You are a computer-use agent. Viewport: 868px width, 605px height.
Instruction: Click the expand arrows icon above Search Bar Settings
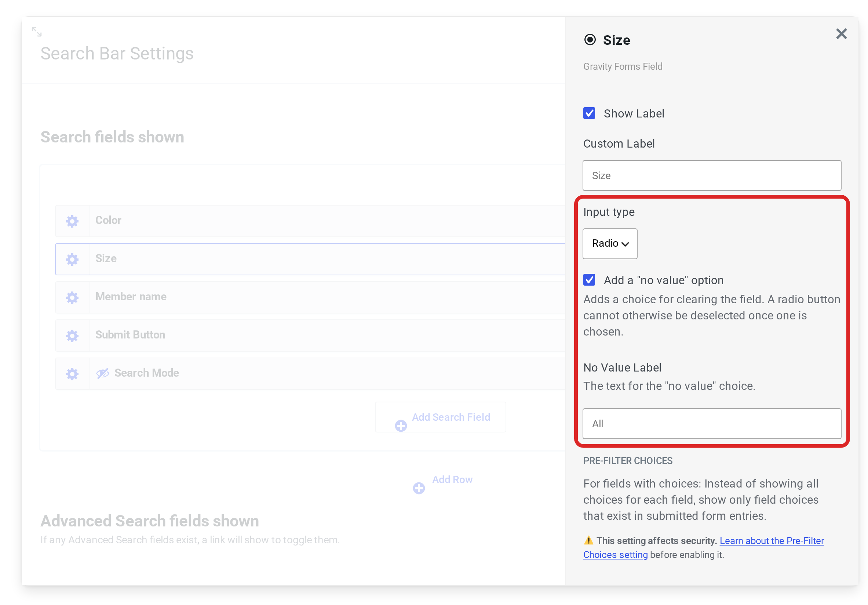coord(37,32)
